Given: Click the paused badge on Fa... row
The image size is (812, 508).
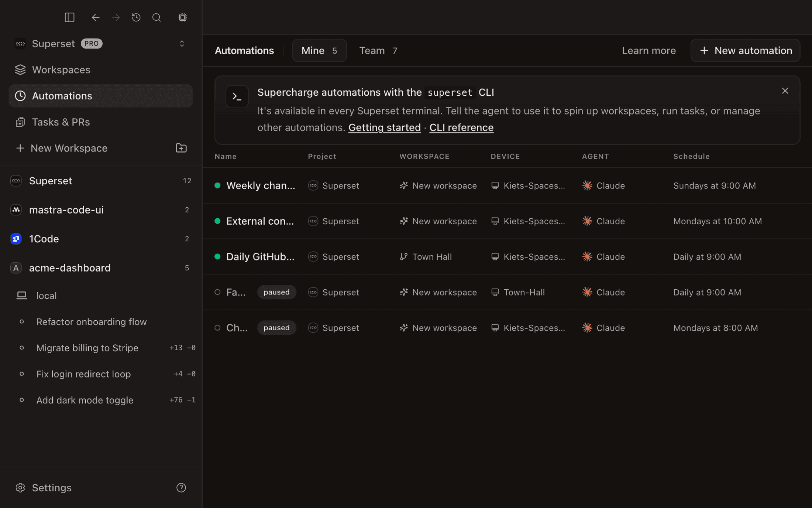Looking at the screenshot, I should tap(276, 292).
